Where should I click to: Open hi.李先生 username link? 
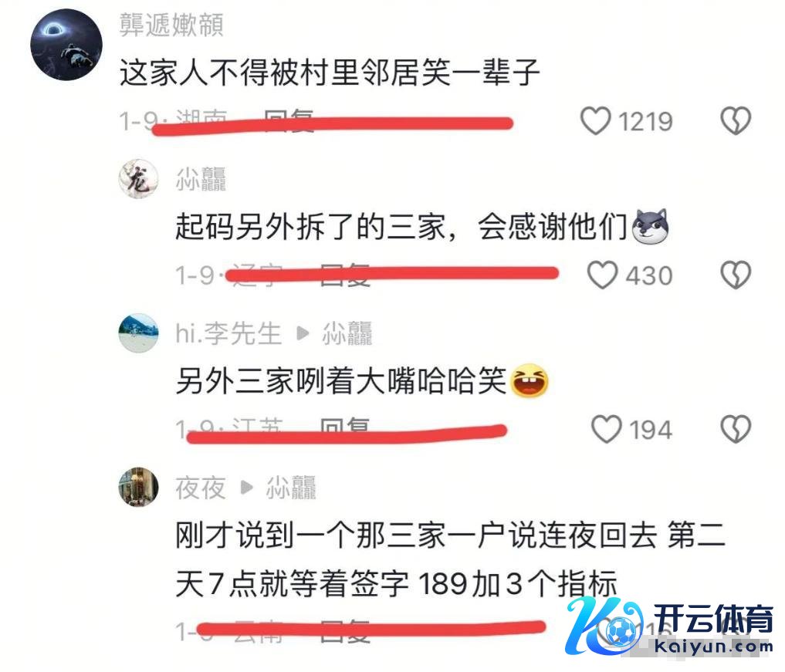point(228,334)
